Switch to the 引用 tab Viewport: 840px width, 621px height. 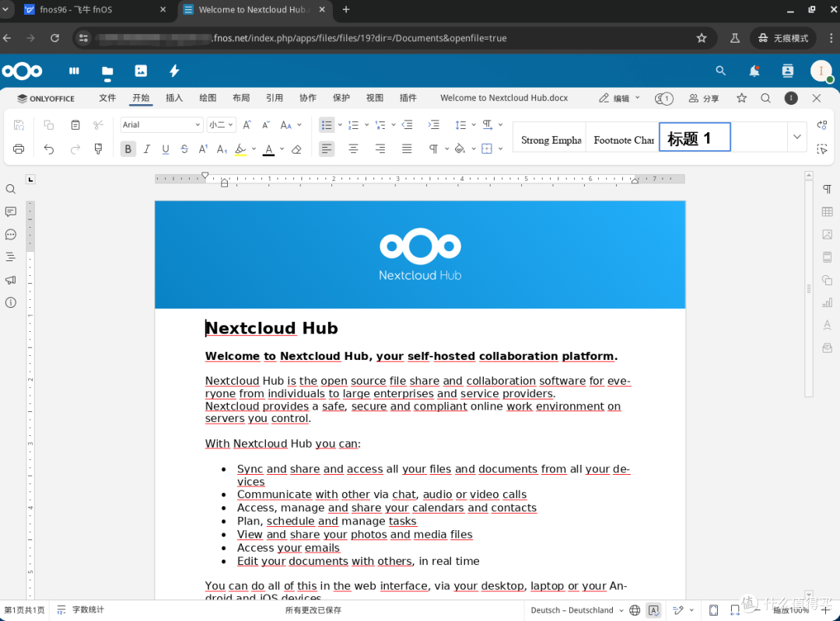(275, 98)
